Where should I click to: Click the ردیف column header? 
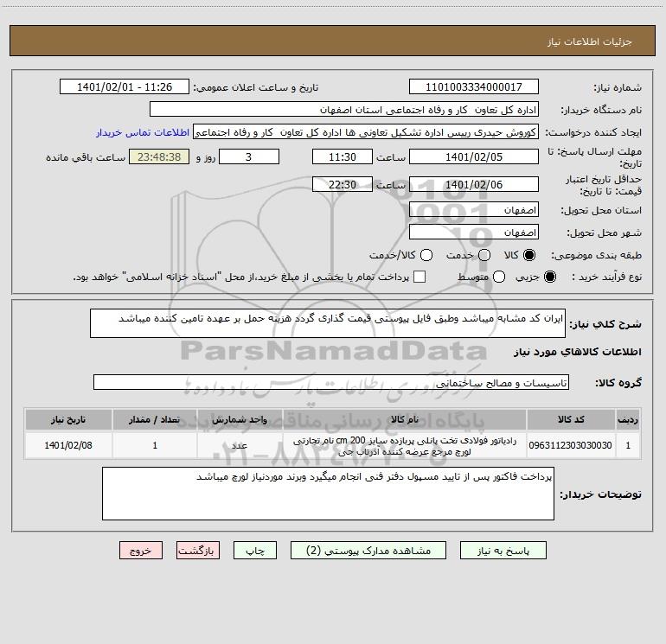point(628,419)
